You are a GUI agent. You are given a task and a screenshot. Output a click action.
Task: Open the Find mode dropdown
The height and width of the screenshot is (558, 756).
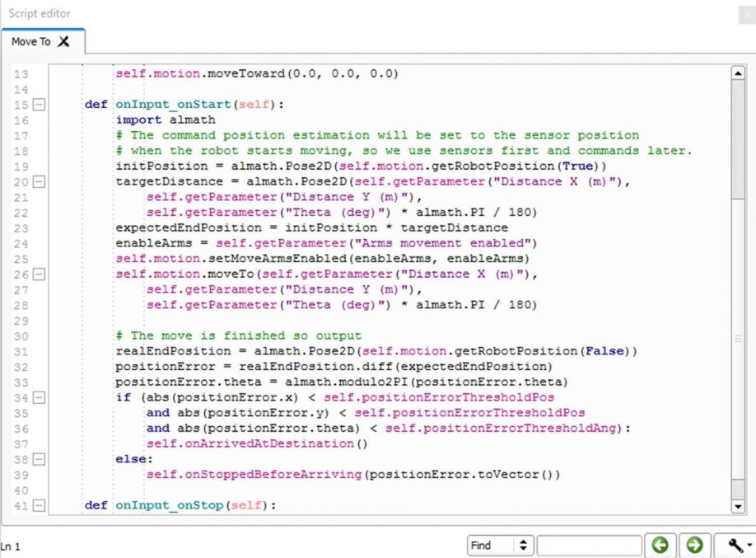pyautogui.click(x=500, y=546)
